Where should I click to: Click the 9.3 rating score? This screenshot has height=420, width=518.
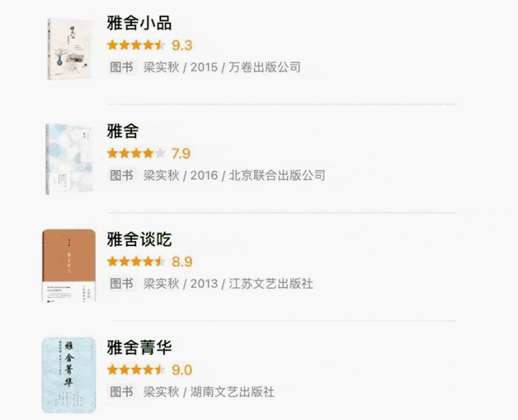tap(182, 45)
